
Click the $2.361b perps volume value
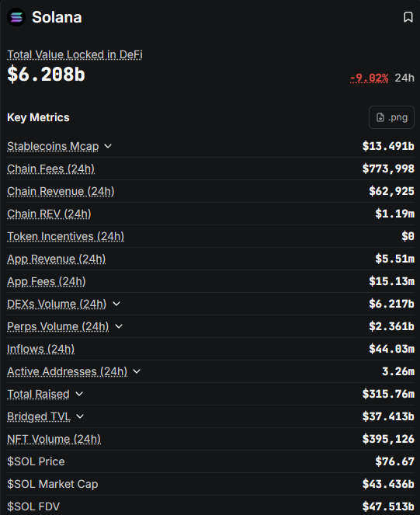coord(391,326)
